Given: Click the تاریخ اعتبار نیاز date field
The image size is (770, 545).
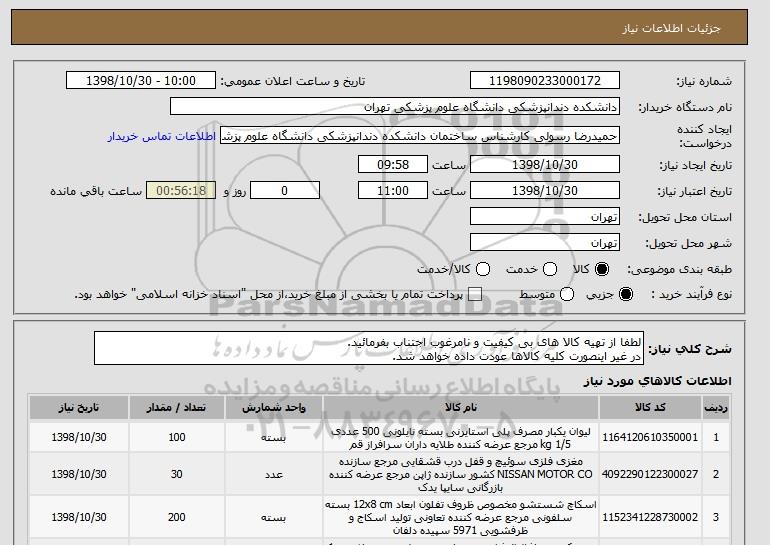Looking at the screenshot, I should [545, 191].
